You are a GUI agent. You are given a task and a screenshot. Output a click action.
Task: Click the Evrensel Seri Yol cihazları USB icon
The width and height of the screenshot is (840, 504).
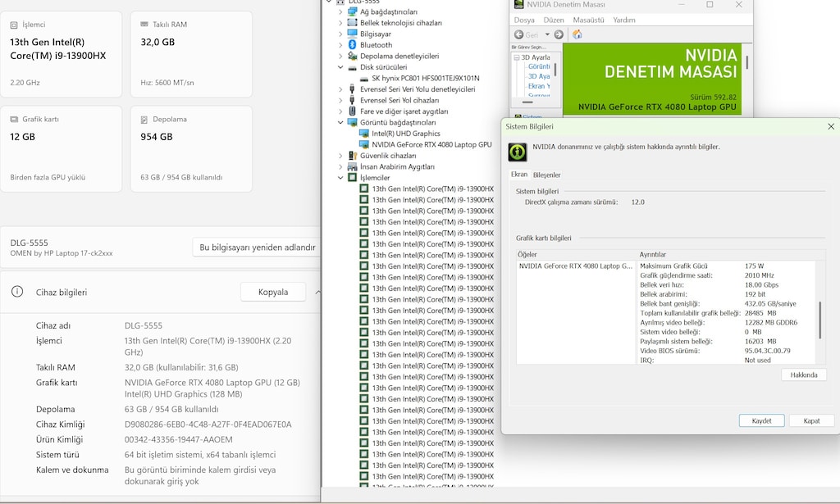click(x=352, y=100)
